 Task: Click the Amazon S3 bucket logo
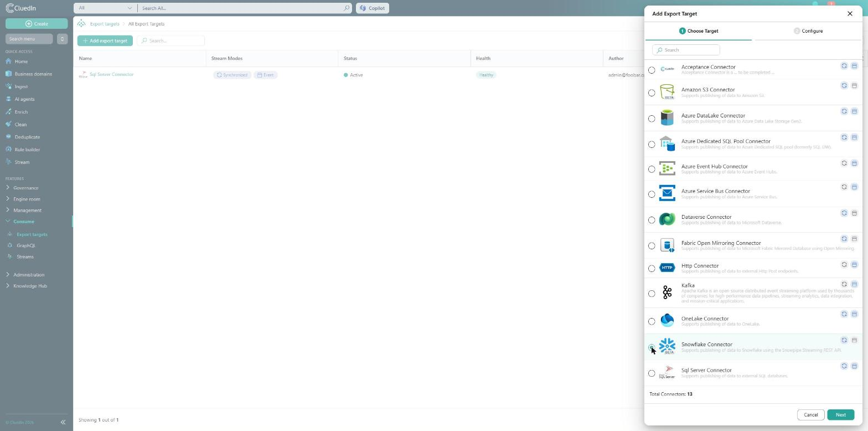click(x=667, y=92)
